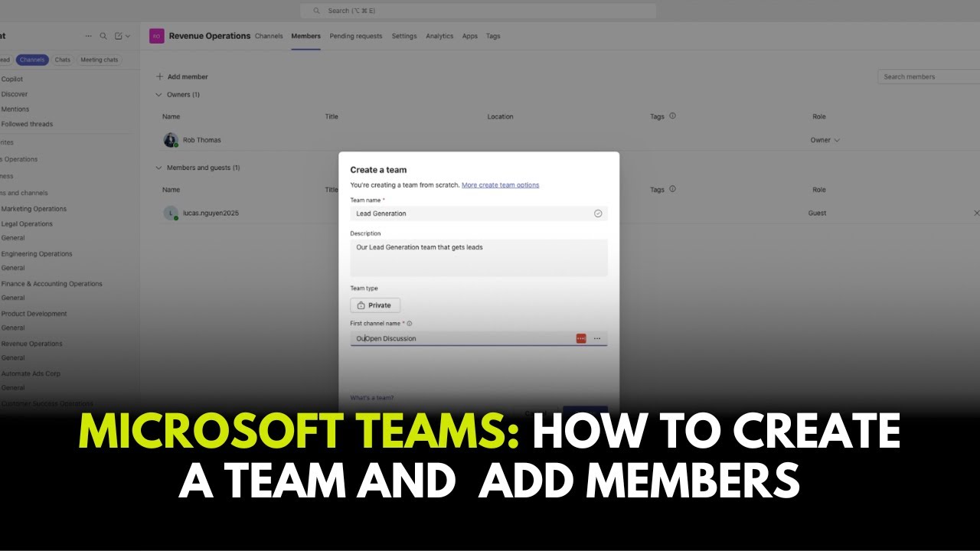980x551 pixels.
Task: Open Discover in the sidebar
Action: coord(15,94)
